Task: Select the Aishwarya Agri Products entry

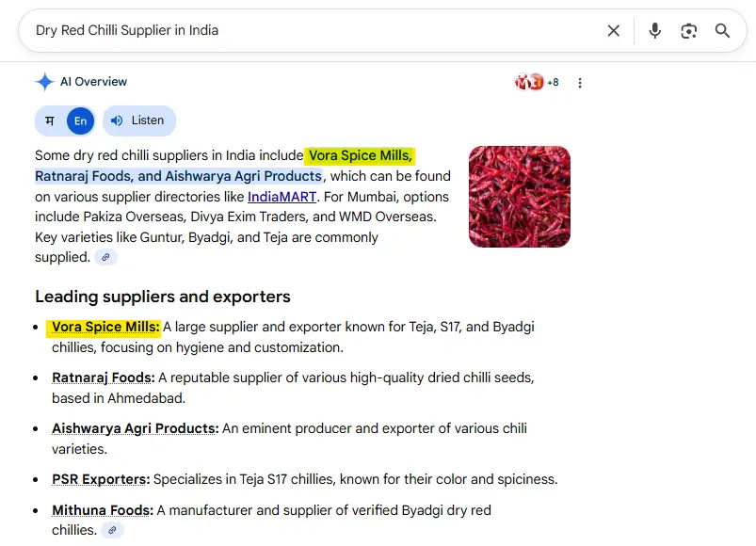Action: tap(135, 428)
